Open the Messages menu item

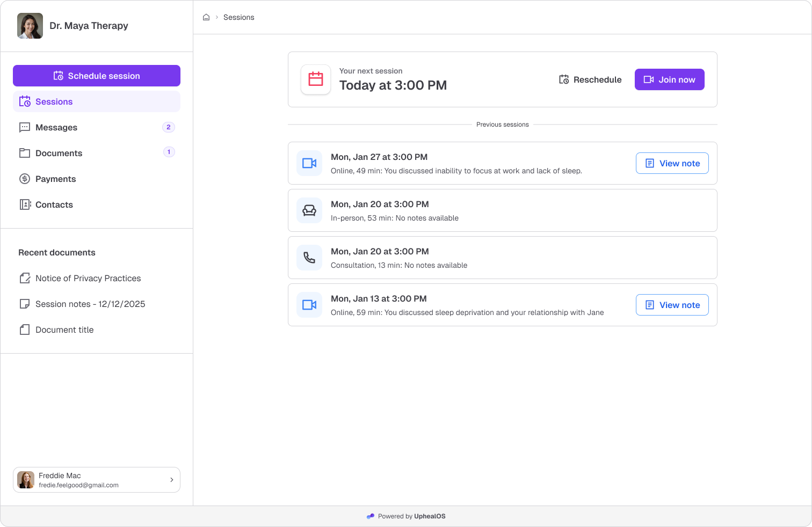click(x=97, y=127)
